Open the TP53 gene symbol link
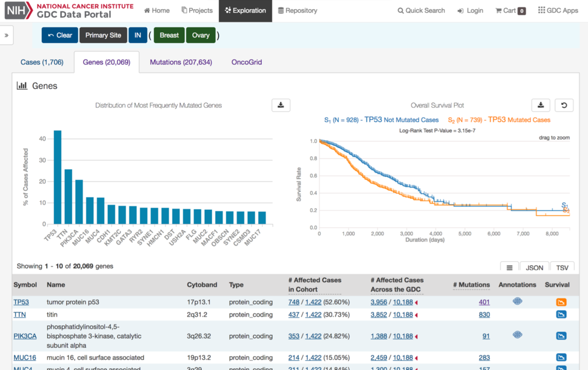 point(21,302)
